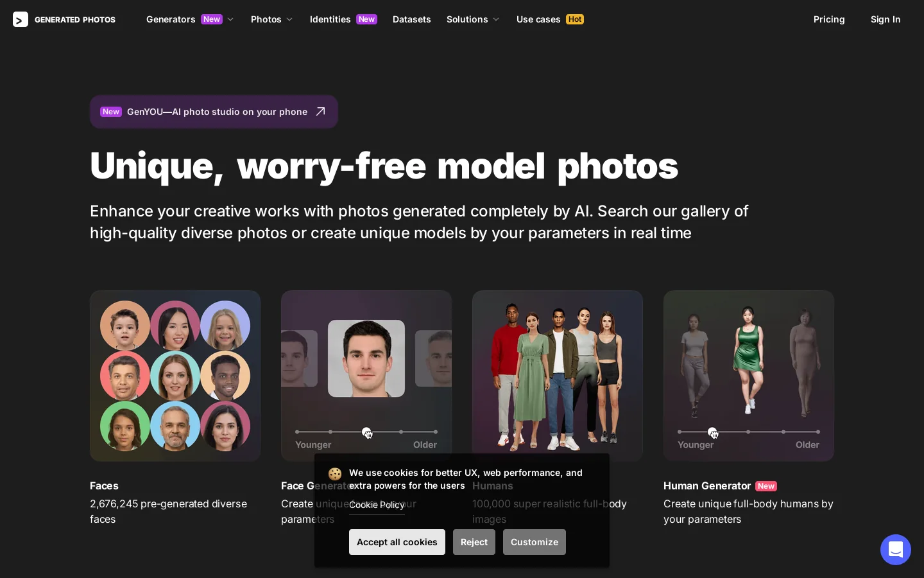Click the Human Generator card title

click(x=707, y=486)
